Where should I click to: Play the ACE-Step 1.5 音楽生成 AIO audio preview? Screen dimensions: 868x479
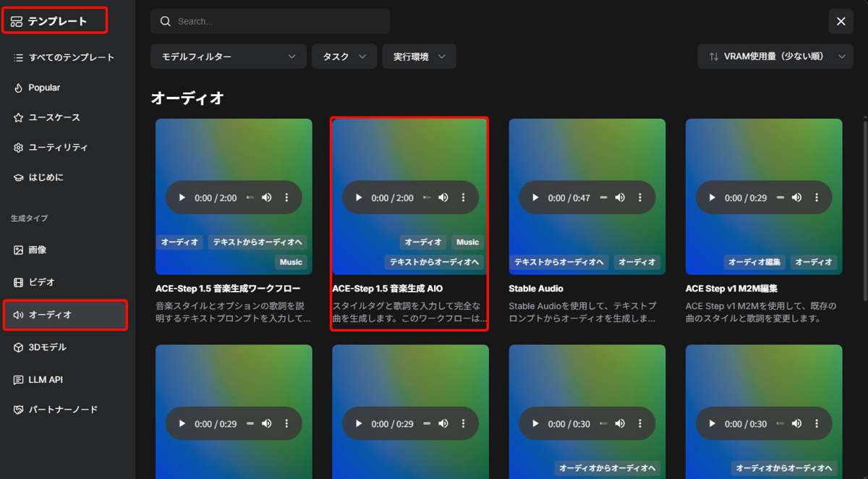coord(359,198)
